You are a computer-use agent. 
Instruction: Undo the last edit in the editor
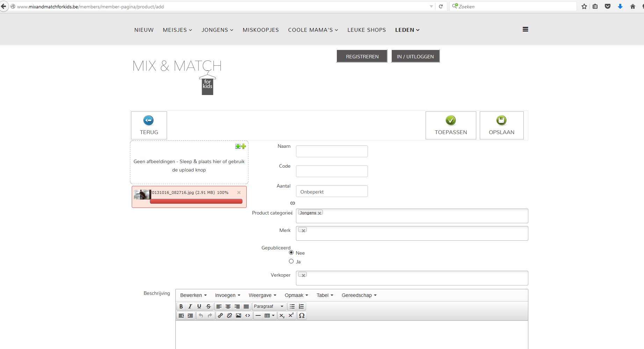pos(201,315)
